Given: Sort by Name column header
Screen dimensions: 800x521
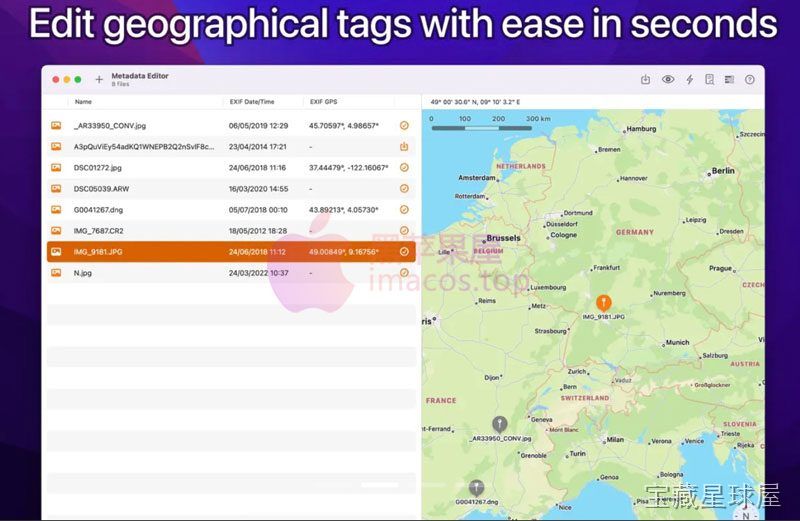Looking at the screenshot, I should click(83, 102).
